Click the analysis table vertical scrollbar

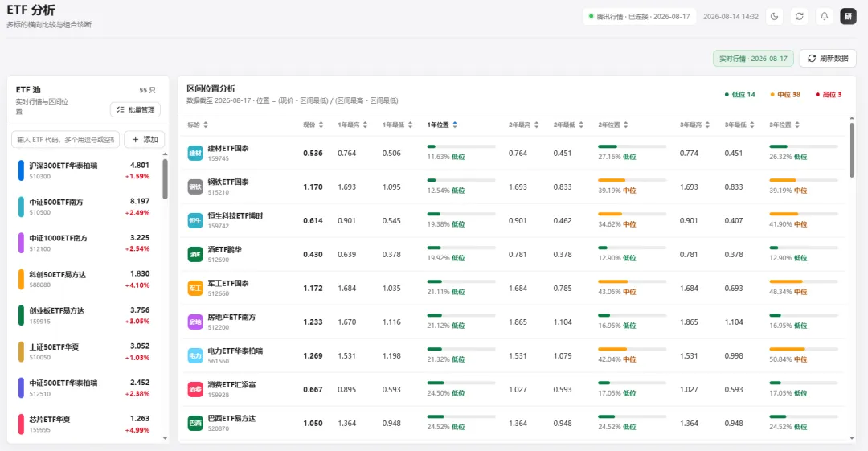coord(851,150)
